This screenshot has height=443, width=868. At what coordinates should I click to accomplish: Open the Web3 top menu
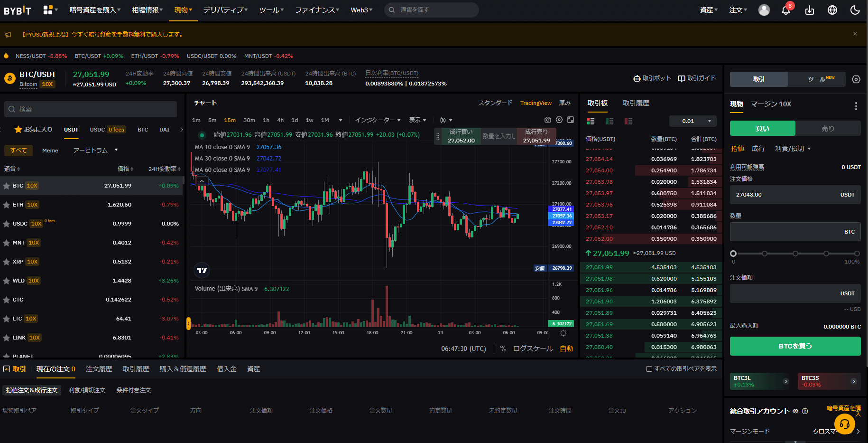(361, 10)
